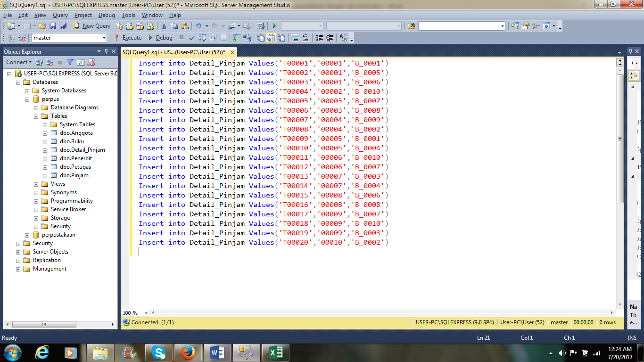Select the Results to File icon
Image resolution: width=644 pixels, height=362 pixels.
282,38
